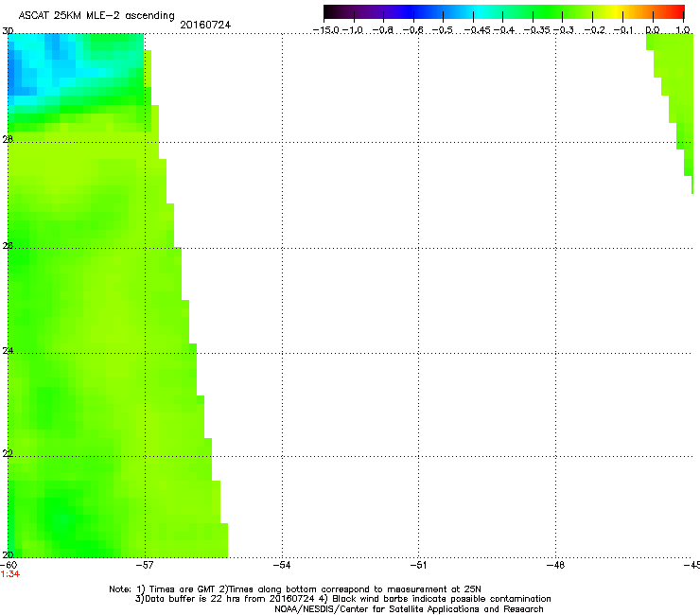Click the red time label "1:34"

click(x=10, y=574)
